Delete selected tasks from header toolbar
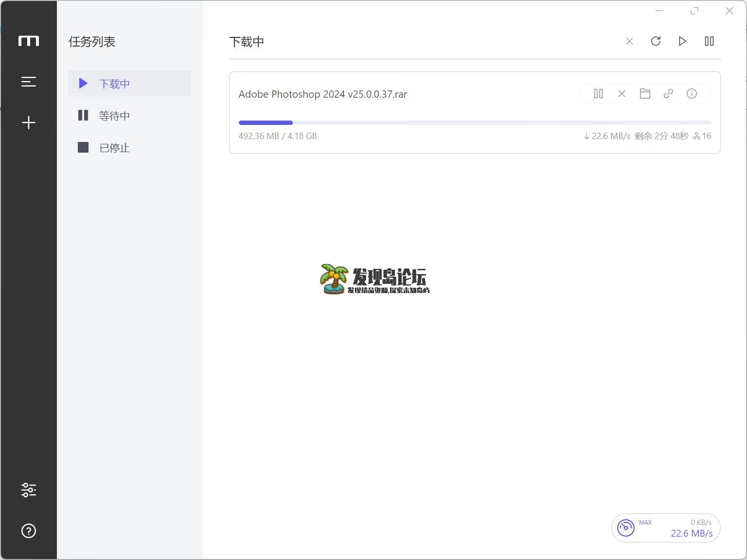 tap(629, 41)
